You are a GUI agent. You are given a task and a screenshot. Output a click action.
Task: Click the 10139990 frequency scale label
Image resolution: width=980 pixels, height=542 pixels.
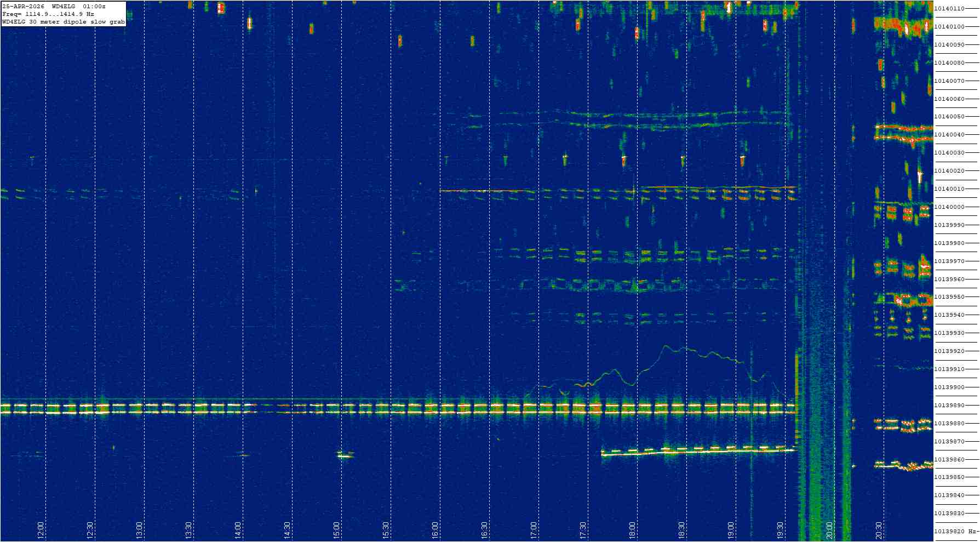point(949,225)
